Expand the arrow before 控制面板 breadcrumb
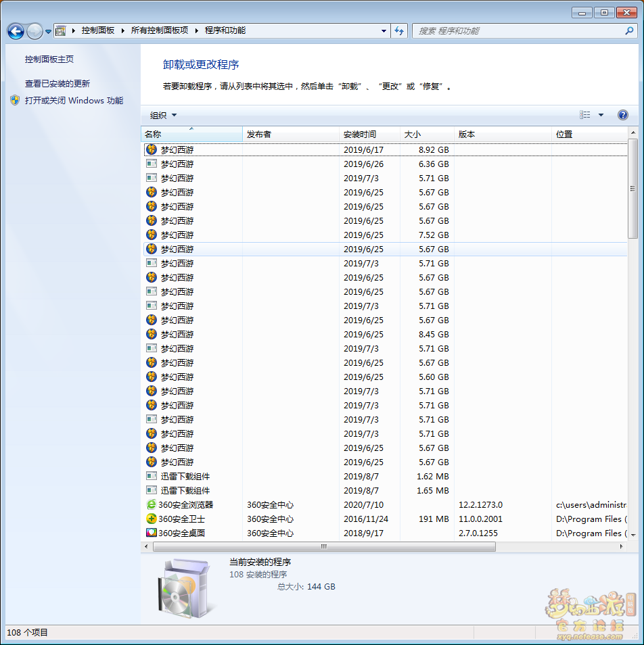The height and width of the screenshot is (645, 644). [x=73, y=31]
